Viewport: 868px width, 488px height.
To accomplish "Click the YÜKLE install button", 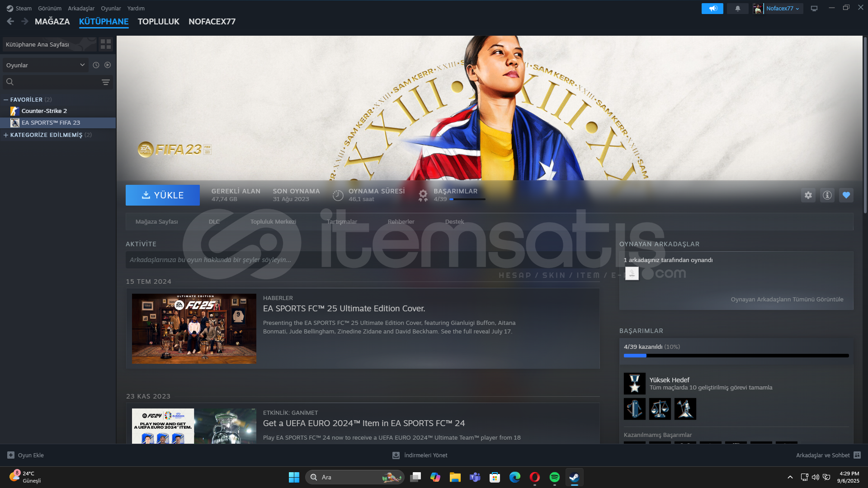I will point(163,195).
